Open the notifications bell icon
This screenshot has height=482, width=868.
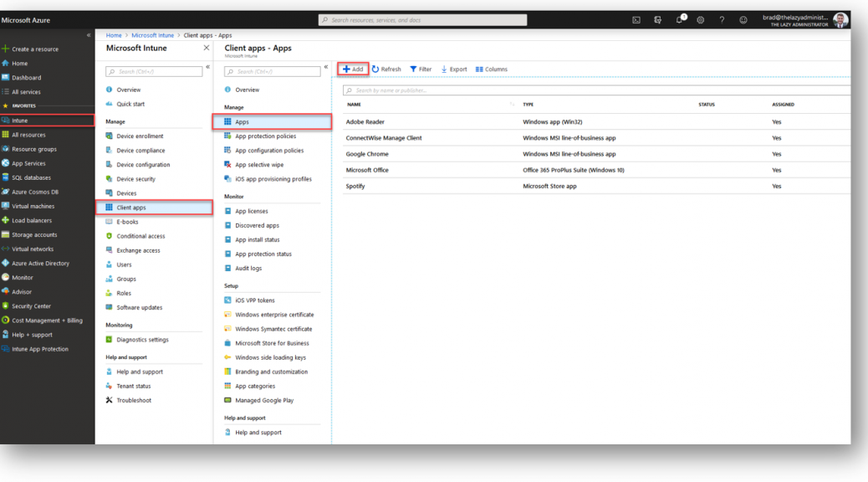tap(680, 20)
